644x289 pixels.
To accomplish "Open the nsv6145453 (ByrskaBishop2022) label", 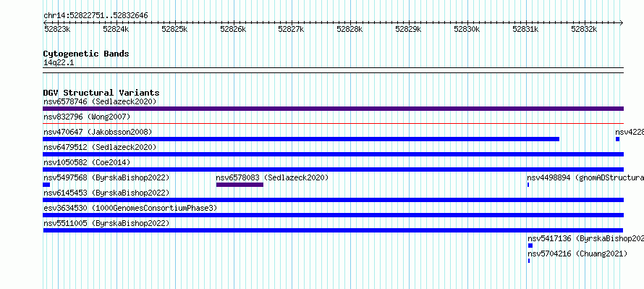I will click(x=106, y=193).
